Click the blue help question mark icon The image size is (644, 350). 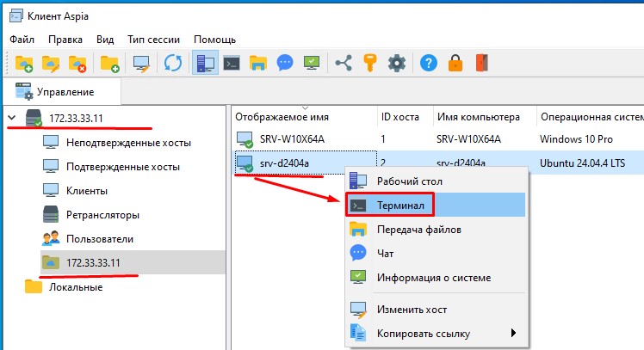pyautogui.click(x=429, y=63)
